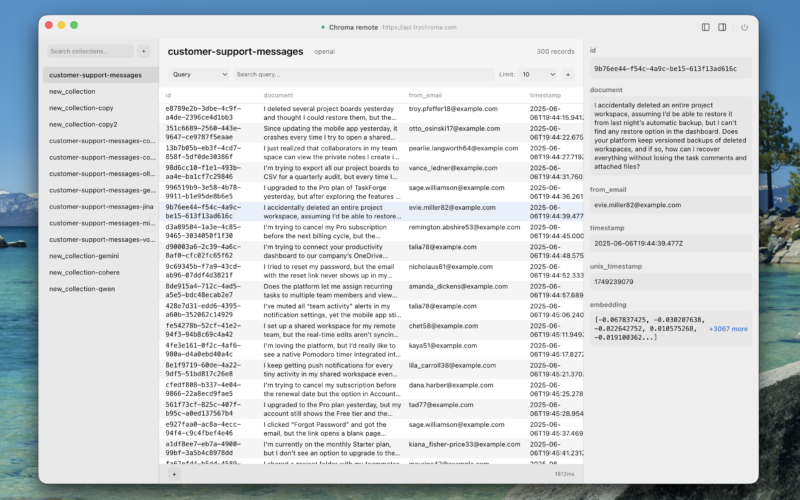Toggle the left sidebar panel icon
Screen dimensions: 800x500
pos(706,27)
